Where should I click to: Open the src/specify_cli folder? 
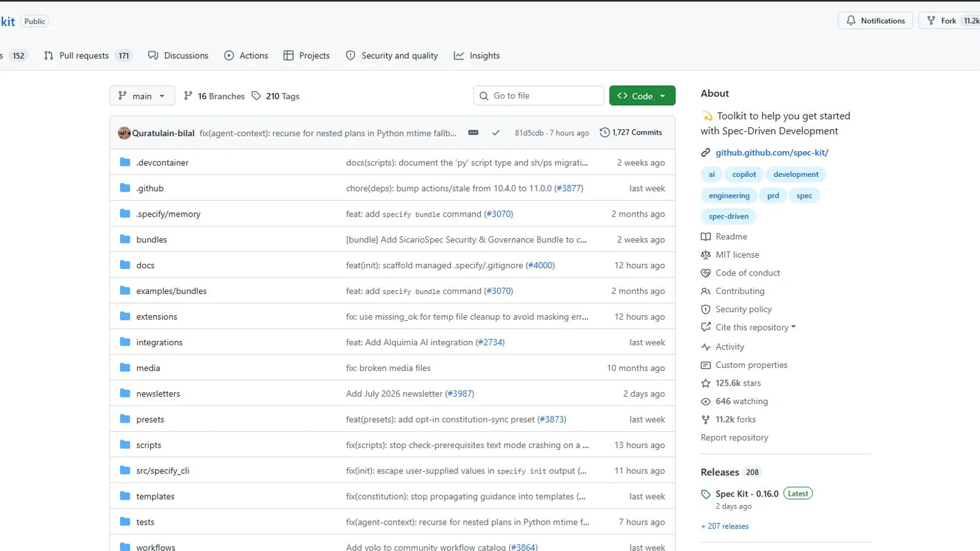162,471
